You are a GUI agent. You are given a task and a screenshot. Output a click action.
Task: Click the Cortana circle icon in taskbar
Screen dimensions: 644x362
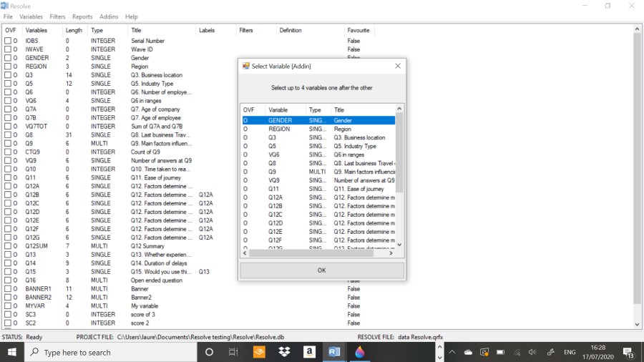209,352
